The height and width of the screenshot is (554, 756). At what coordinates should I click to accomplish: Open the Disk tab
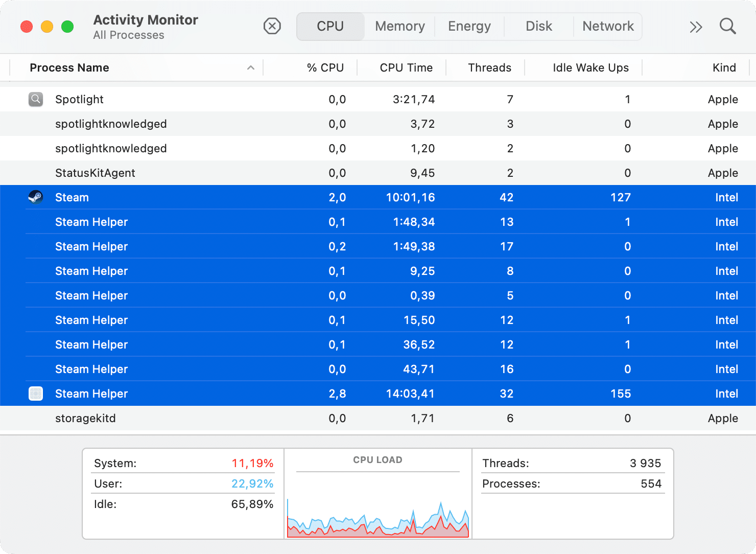tap(539, 26)
